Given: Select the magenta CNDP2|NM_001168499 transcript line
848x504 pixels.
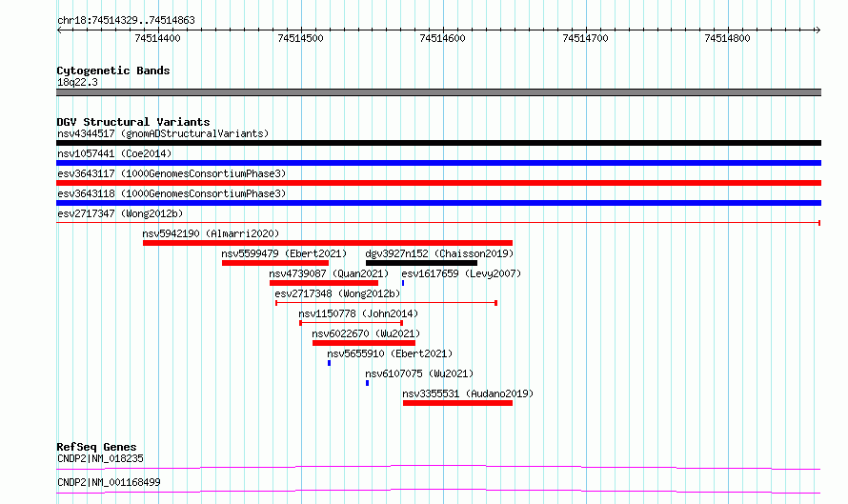Looking at the screenshot, I should 438,491.
